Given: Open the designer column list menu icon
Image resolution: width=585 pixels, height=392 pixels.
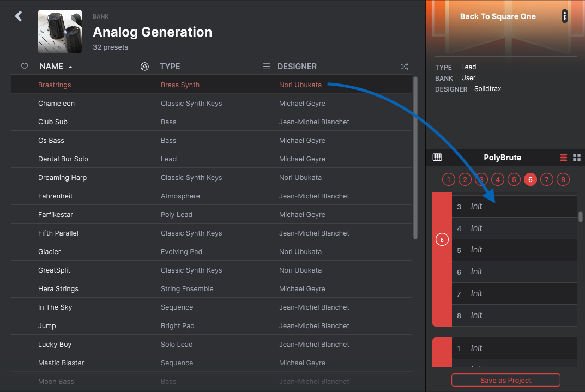Looking at the screenshot, I should point(267,67).
